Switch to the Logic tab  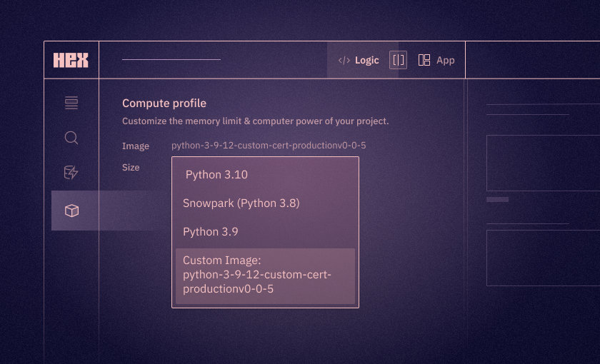[x=359, y=61]
